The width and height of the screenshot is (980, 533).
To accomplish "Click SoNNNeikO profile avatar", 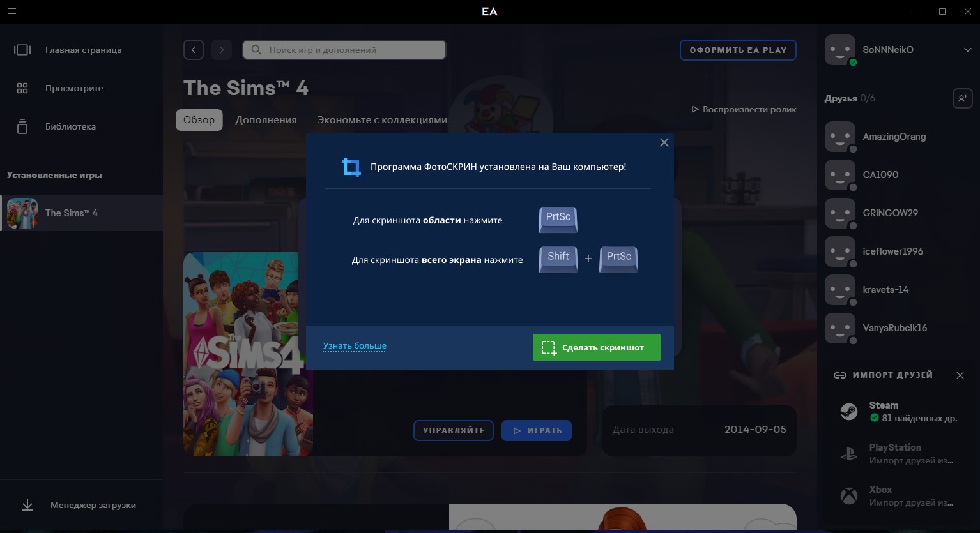I will [x=840, y=50].
